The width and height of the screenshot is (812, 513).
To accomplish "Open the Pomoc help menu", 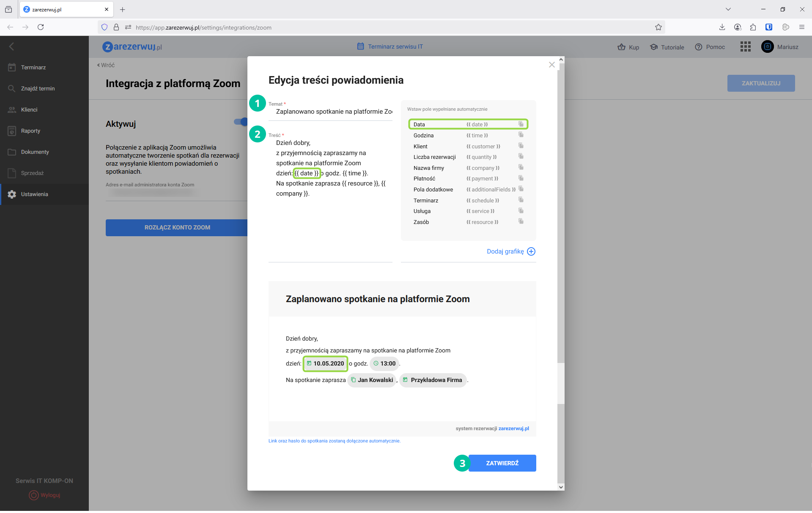I will (710, 47).
